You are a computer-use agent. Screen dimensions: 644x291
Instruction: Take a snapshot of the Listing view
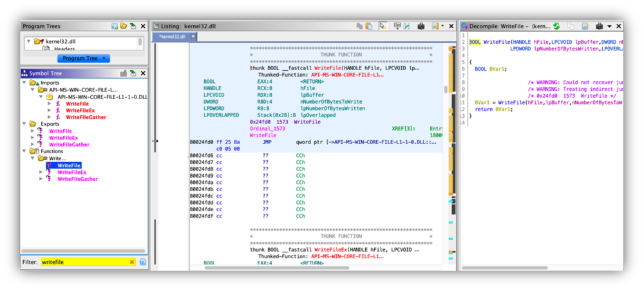point(421,26)
